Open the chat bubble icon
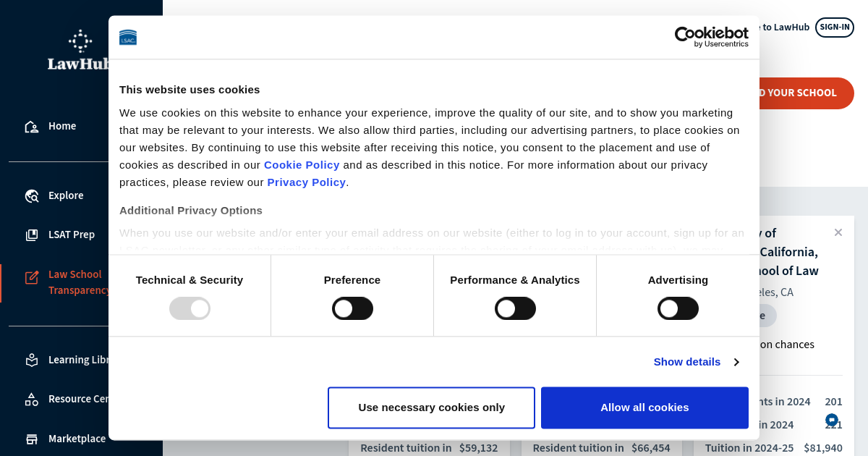868x456 pixels. click(832, 420)
